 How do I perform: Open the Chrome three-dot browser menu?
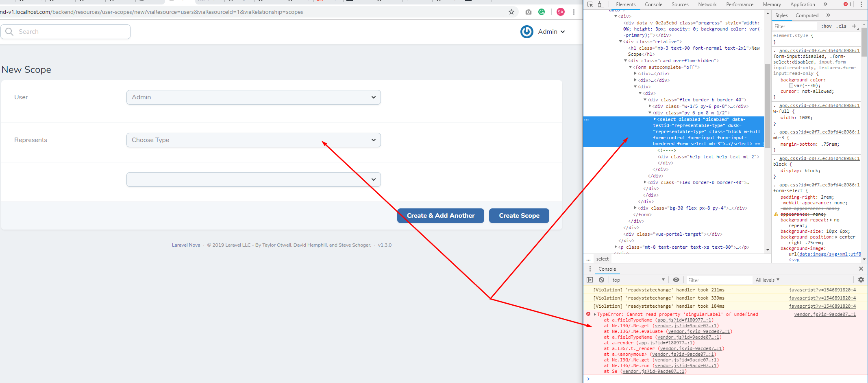(574, 12)
